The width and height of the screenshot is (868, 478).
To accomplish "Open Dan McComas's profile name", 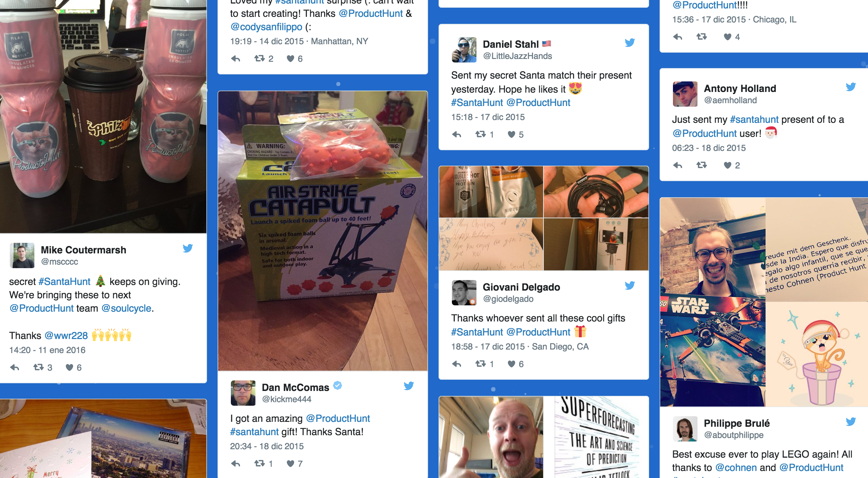I will pos(295,387).
